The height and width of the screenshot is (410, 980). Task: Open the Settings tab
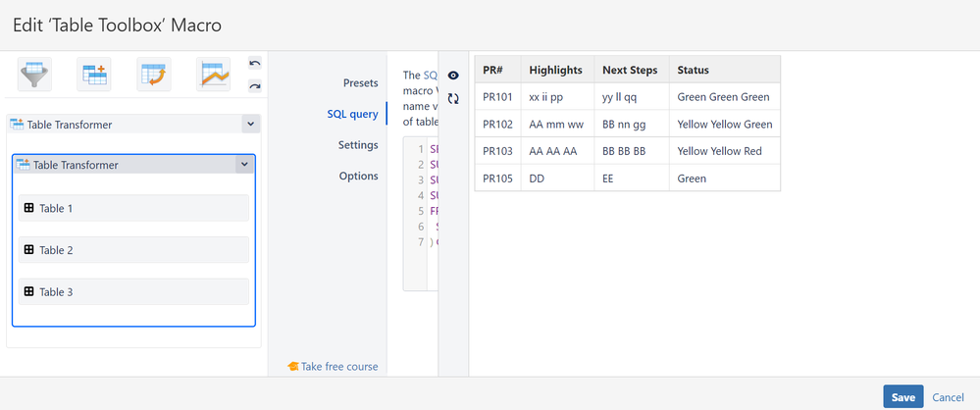pyautogui.click(x=357, y=145)
